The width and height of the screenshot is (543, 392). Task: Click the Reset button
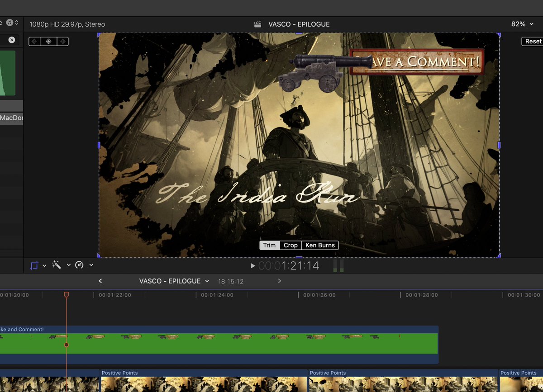tap(533, 41)
